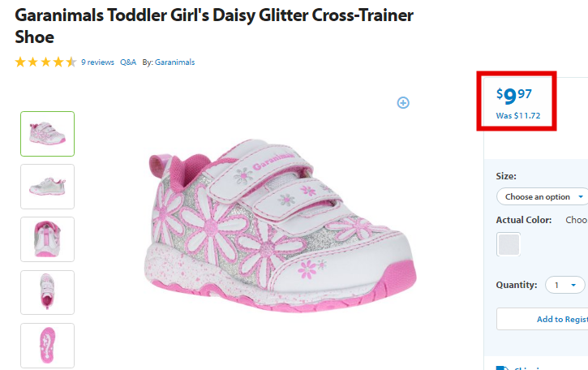
Task: Open the Size 'Choose an option' dropdown
Action: (x=543, y=196)
